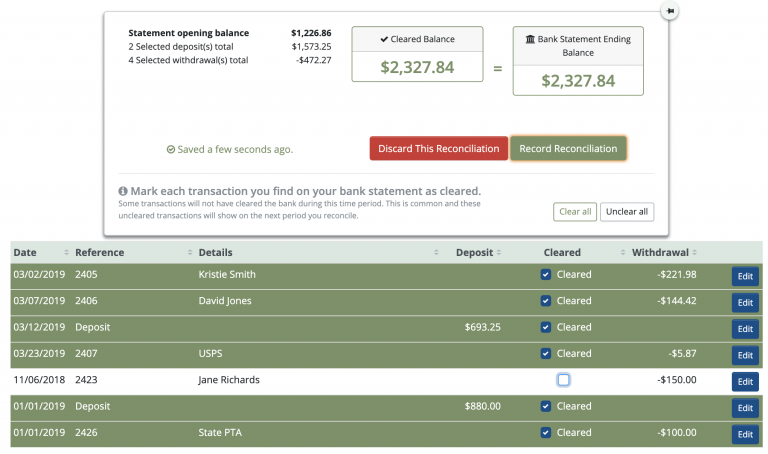Click the Clear all button

[x=575, y=212]
